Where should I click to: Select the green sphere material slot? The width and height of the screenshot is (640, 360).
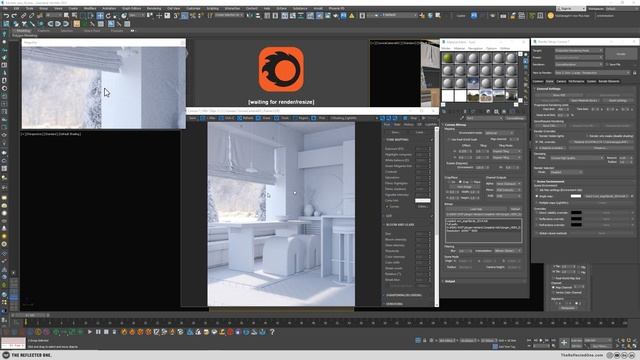click(448, 58)
